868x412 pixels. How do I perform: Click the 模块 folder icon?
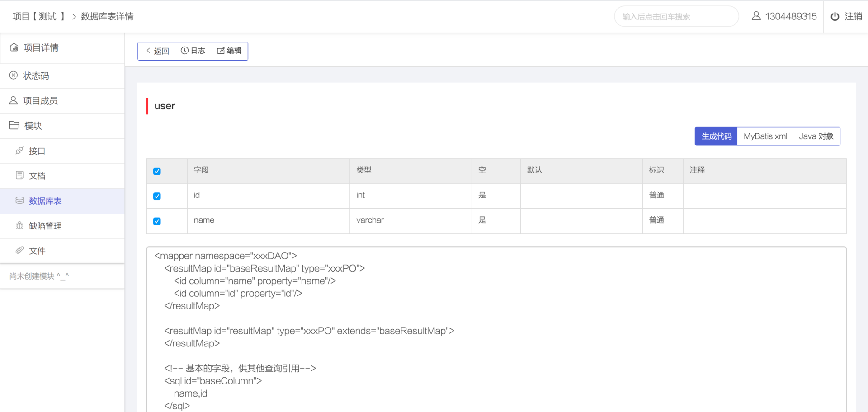tap(14, 125)
